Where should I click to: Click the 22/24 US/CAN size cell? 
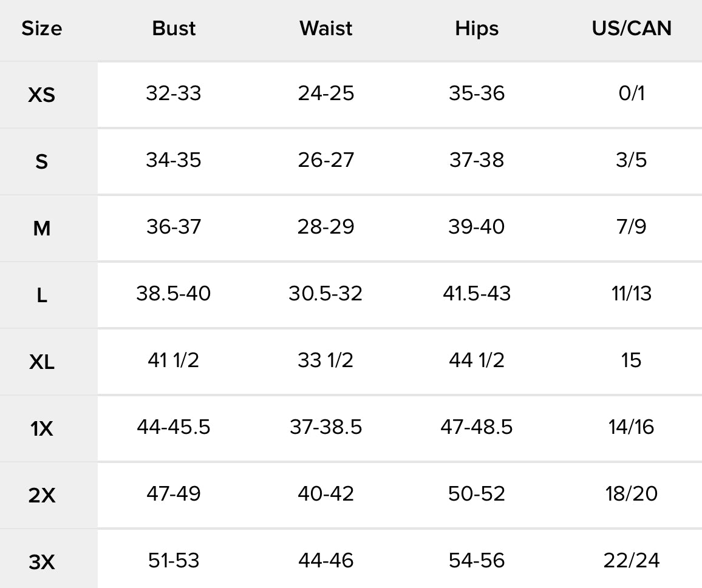point(632,561)
